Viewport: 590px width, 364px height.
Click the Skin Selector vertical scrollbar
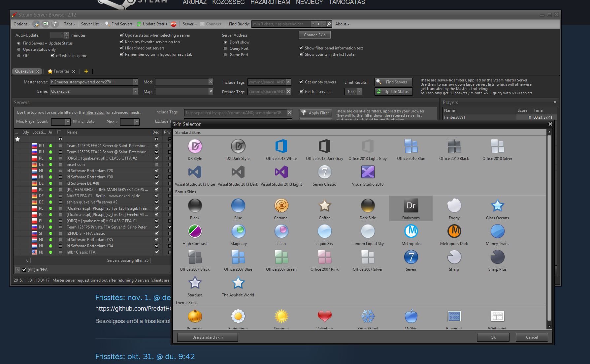pos(549,228)
